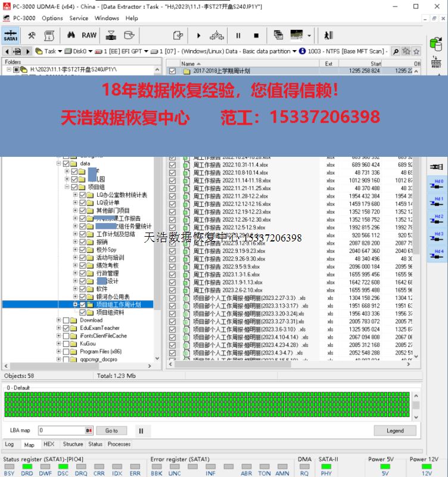The image size is (448, 477).
Task: Check the Download folder checkbox
Action: point(66,320)
